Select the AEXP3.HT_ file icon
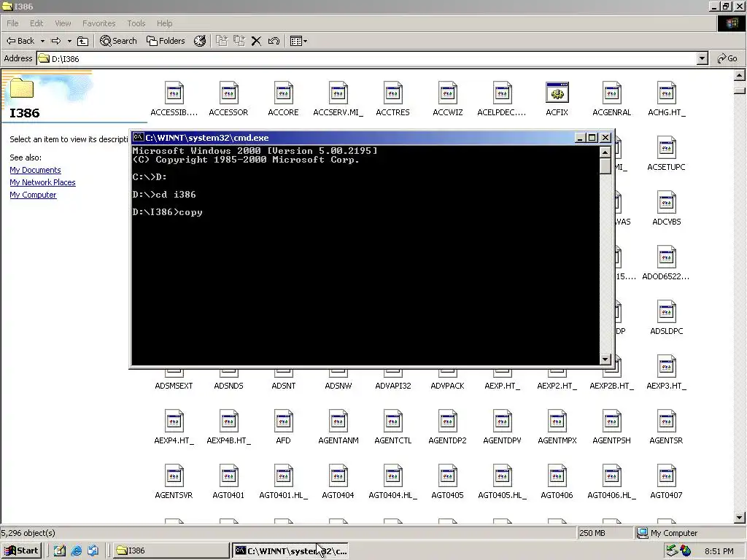 click(667, 366)
